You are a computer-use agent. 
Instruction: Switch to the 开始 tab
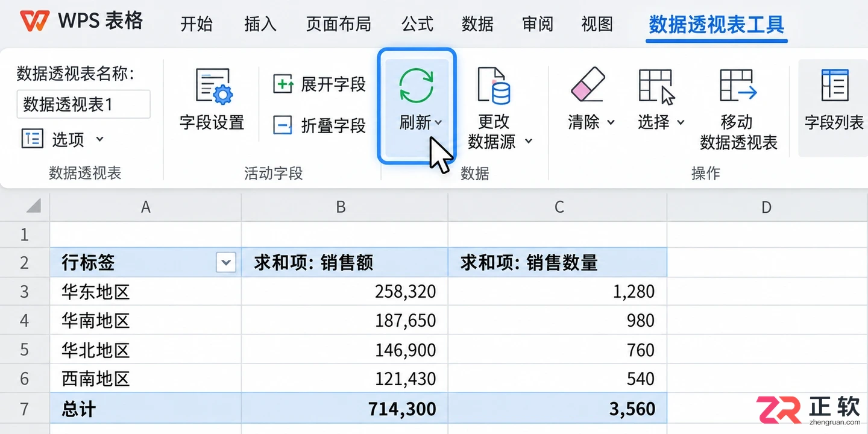pyautogui.click(x=197, y=24)
